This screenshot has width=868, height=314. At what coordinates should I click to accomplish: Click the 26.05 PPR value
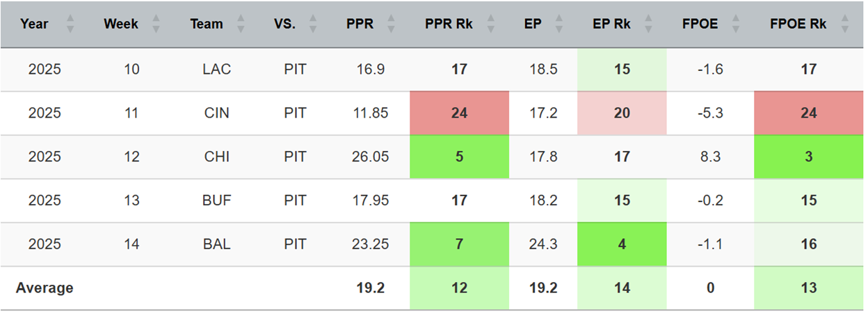[x=370, y=157]
